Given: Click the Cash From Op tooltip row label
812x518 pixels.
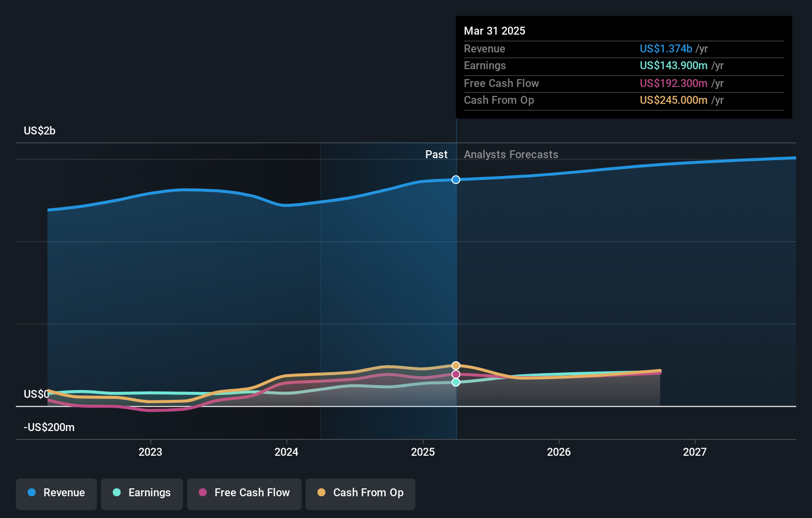Looking at the screenshot, I should (x=499, y=100).
